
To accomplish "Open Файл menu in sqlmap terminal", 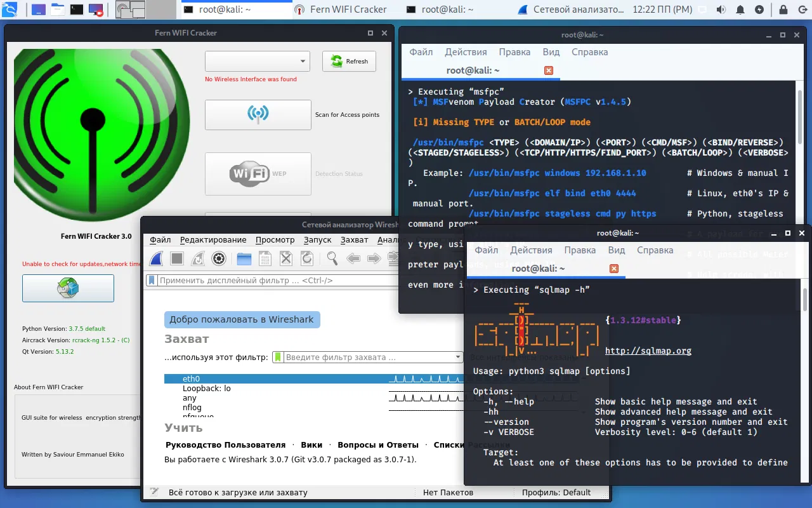I will [487, 250].
